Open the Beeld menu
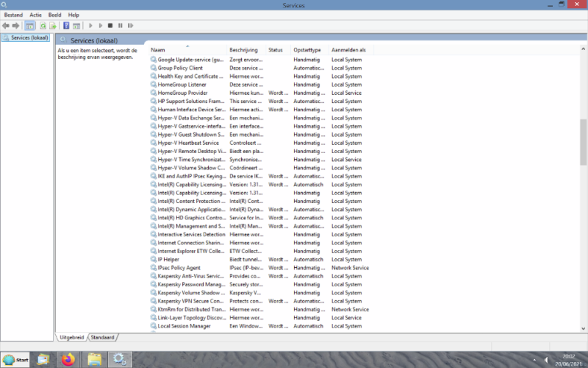Image resolution: width=588 pixels, height=368 pixels. pos(54,15)
